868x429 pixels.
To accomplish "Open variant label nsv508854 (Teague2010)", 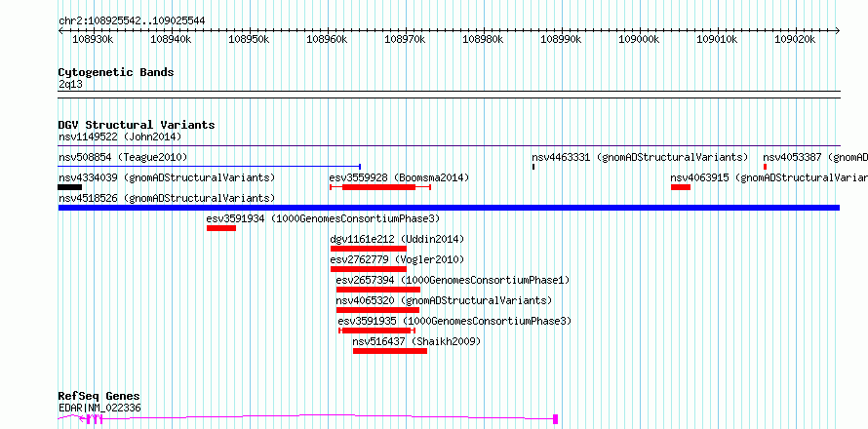I will click(123, 157).
